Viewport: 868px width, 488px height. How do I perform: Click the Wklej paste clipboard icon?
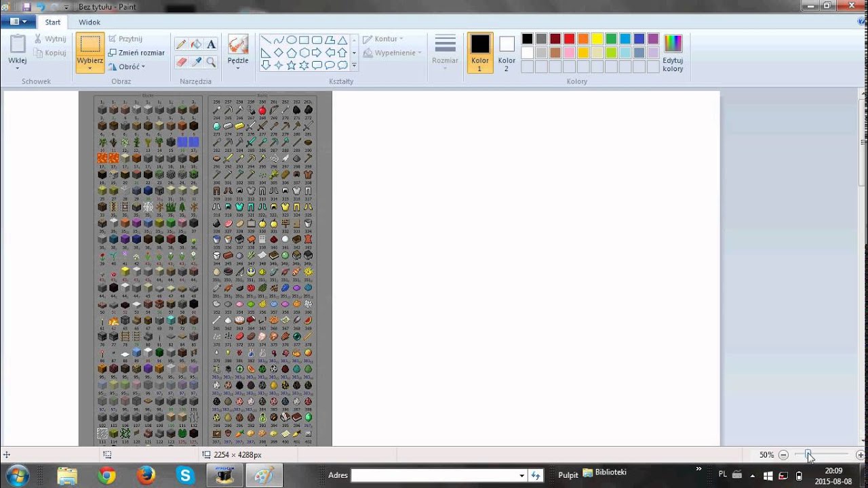[x=18, y=45]
